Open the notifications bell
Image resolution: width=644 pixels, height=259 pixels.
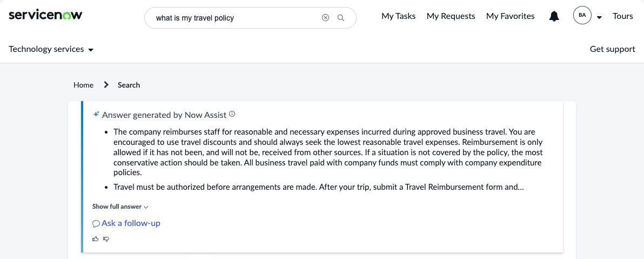[x=554, y=16]
